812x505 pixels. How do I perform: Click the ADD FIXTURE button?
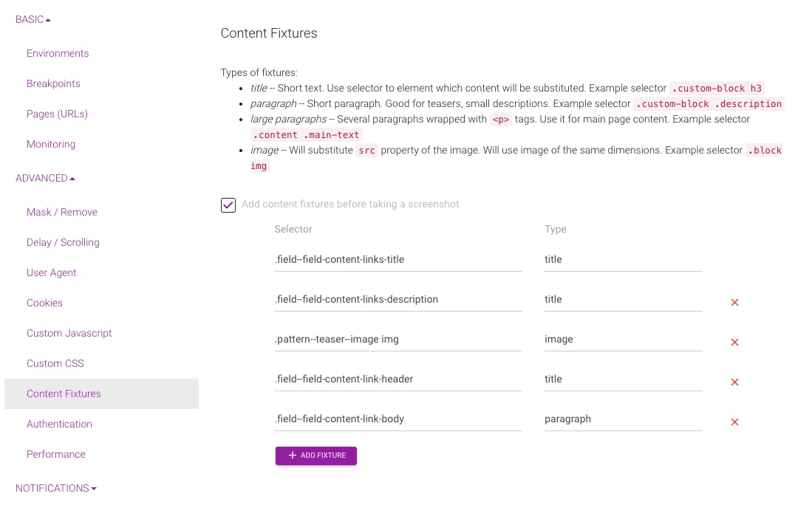click(316, 456)
